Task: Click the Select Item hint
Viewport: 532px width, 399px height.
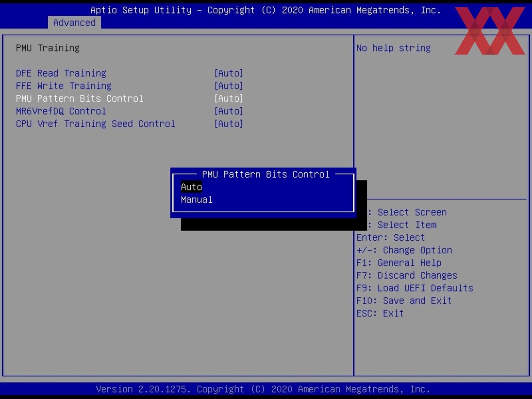Action: [402, 225]
